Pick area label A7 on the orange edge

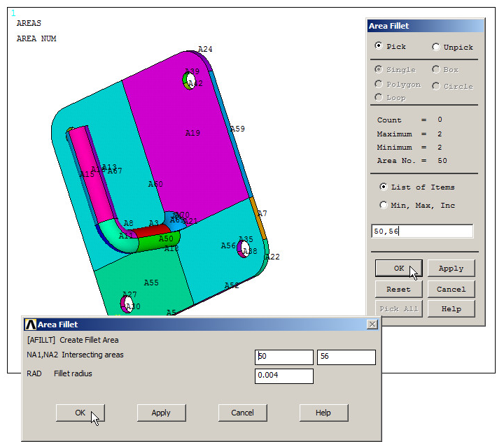click(x=262, y=213)
